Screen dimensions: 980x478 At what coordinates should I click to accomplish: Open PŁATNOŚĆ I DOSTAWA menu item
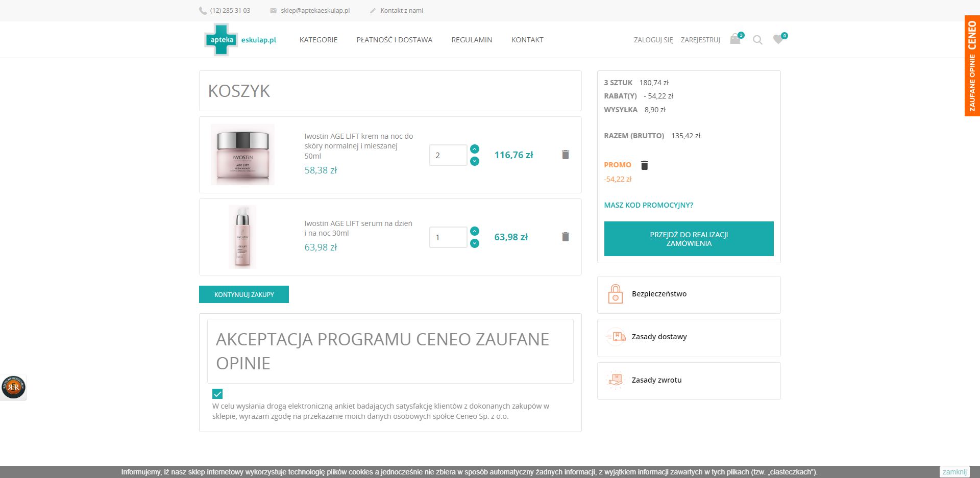(x=395, y=40)
